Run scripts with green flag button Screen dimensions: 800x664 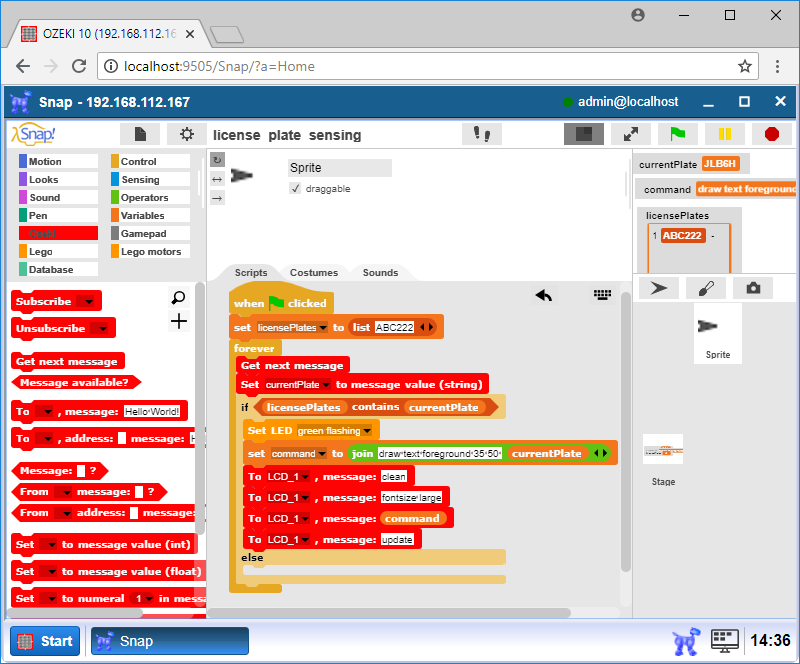(x=678, y=134)
